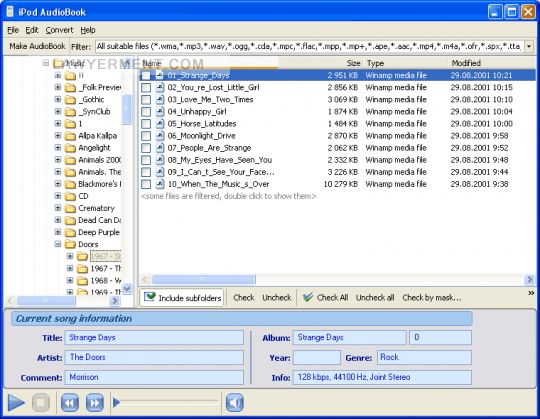The height and width of the screenshot is (419, 540).
Task: Tick the checkbox for 01_Strange_Days
Action: (x=146, y=75)
